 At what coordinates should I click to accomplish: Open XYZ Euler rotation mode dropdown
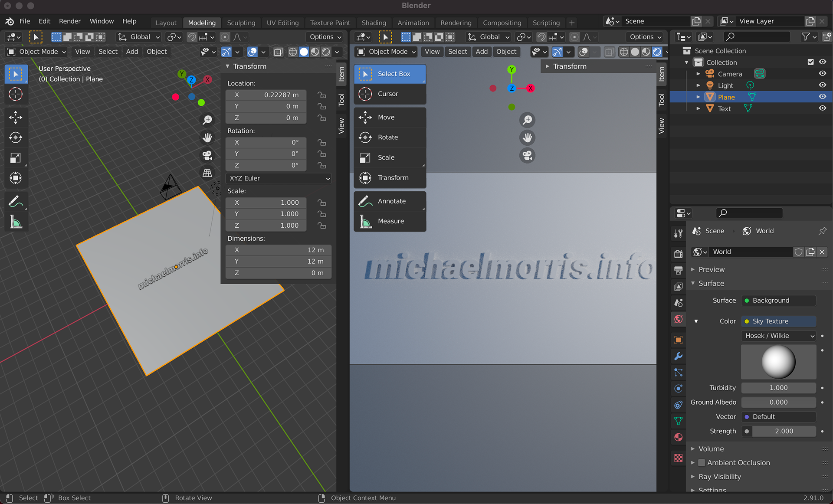tap(279, 178)
